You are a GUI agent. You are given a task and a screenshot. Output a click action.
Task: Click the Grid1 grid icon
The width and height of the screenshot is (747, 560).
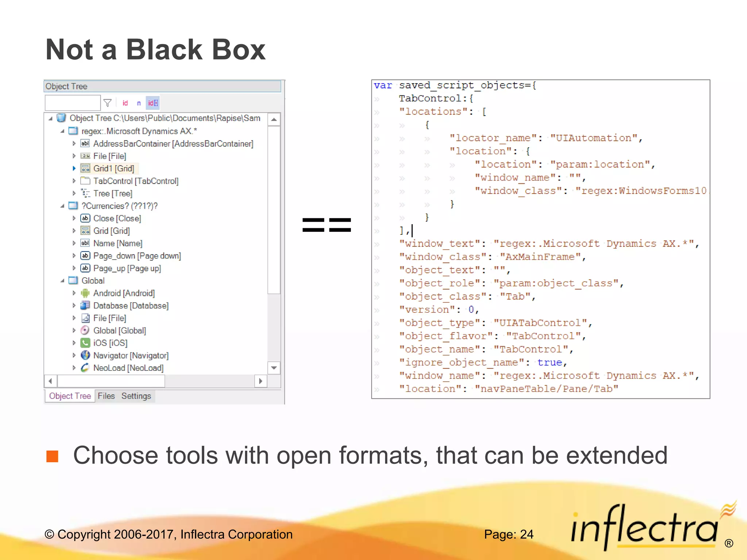(x=85, y=168)
